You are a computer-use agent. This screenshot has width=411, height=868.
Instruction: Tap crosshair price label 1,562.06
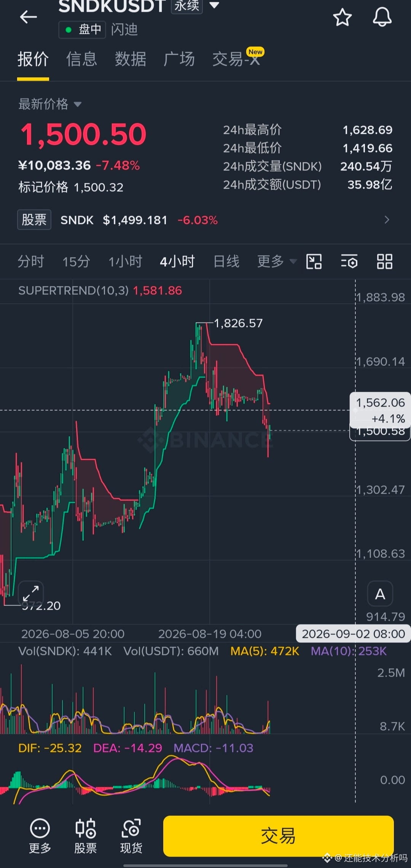[380, 403]
